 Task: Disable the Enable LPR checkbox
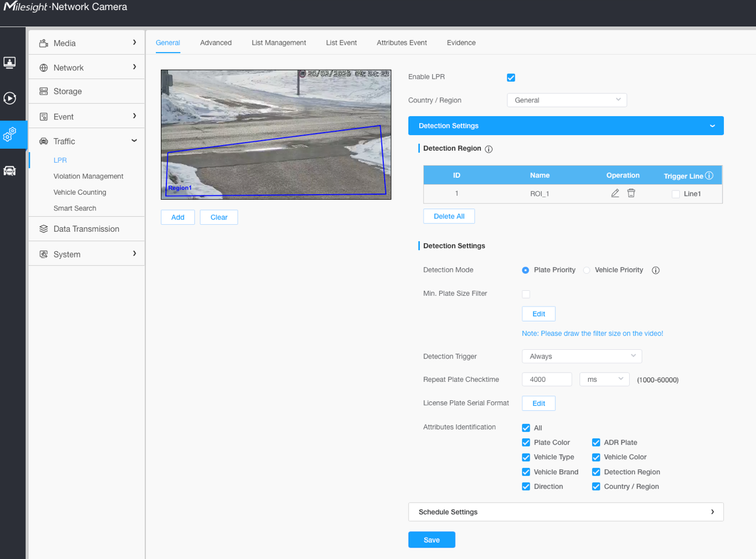point(511,77)
